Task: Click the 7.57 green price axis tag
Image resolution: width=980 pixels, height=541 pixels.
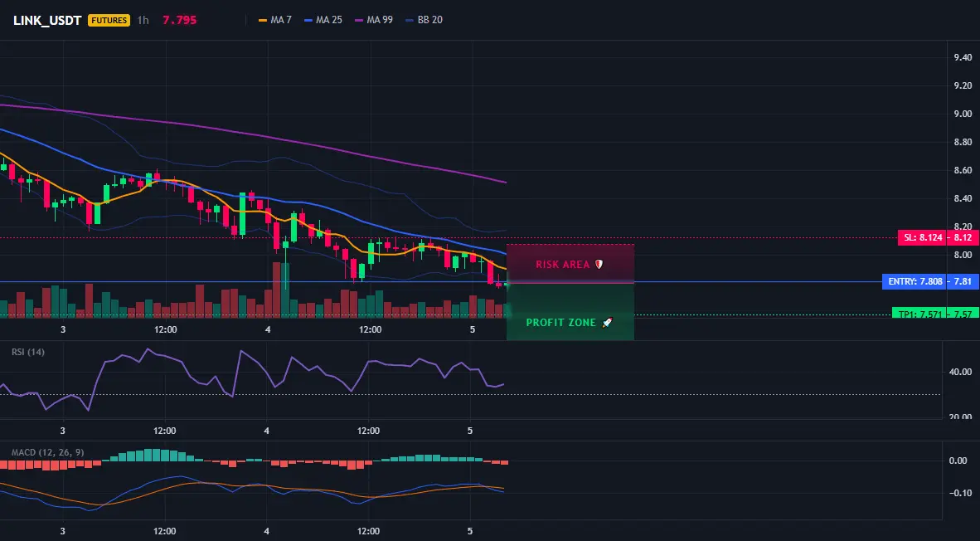Action: pyautogui.click(x=963, y=314)
